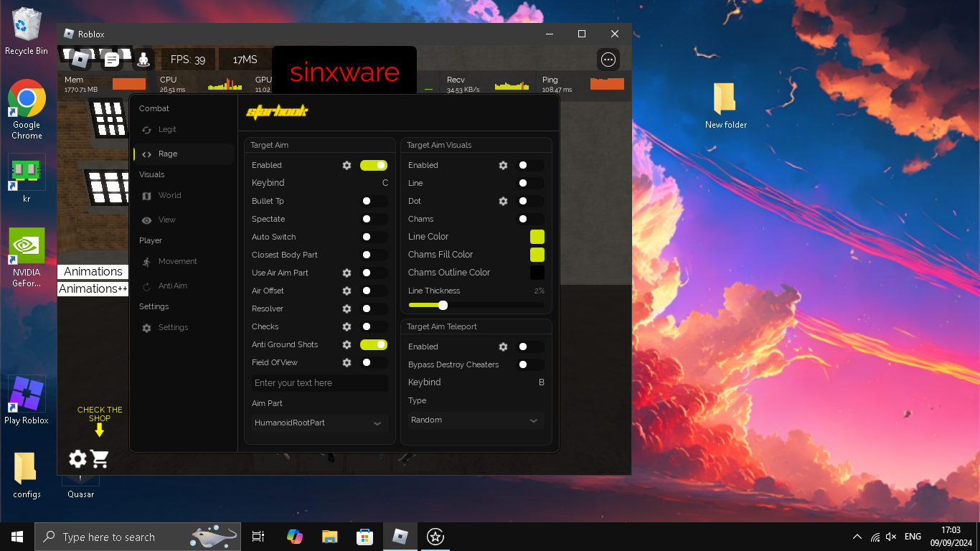Screen dimensions: 980x551
Task: Enable the Line visual toggle
Action: [530, 183]
